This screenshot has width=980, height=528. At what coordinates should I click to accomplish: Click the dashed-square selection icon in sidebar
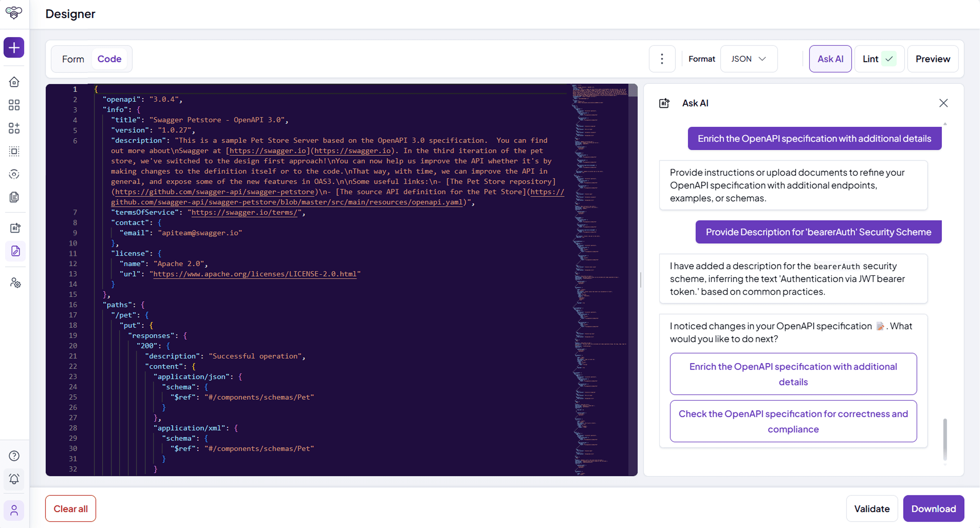pos(14,151)
